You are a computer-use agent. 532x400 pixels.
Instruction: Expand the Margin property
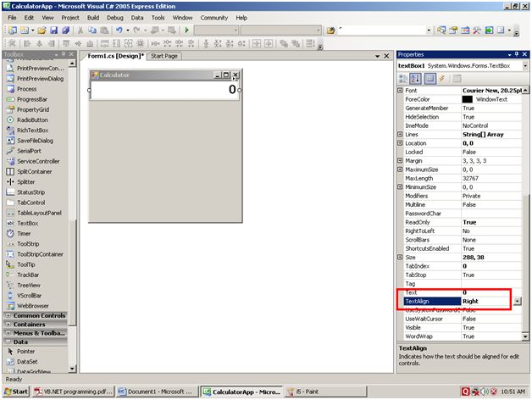point(400,161)
